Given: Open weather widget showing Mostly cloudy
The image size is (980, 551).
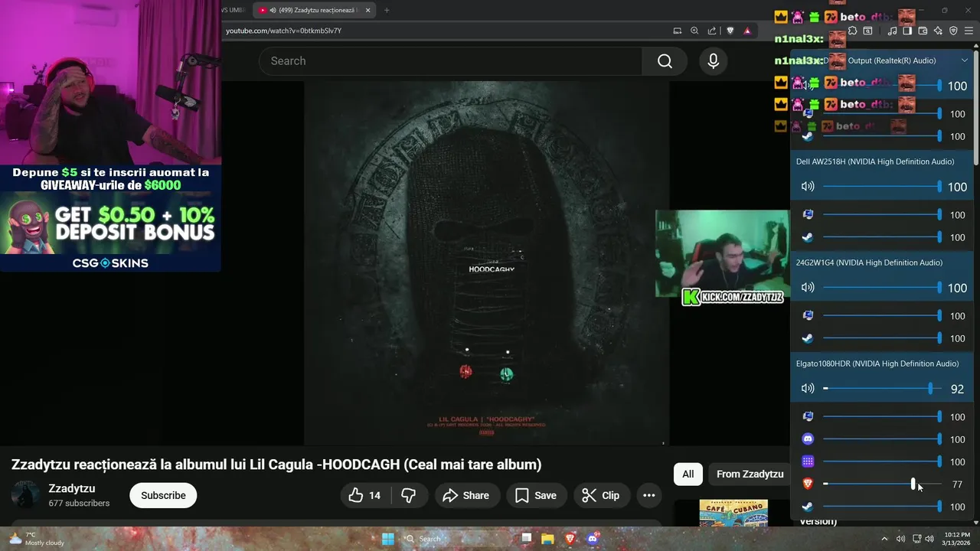Looking at the screenshot, I should [x=36, y=539].
